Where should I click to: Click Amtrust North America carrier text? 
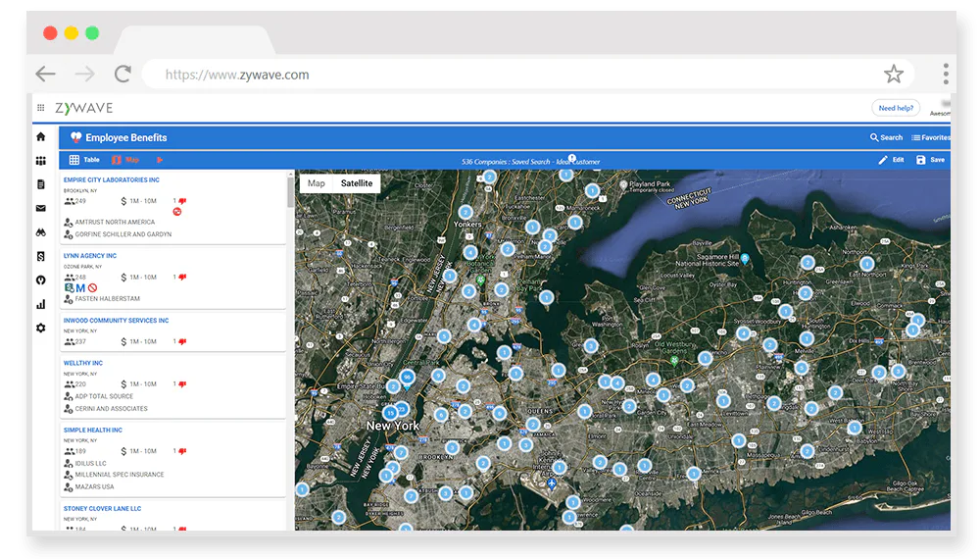[115, 222]
